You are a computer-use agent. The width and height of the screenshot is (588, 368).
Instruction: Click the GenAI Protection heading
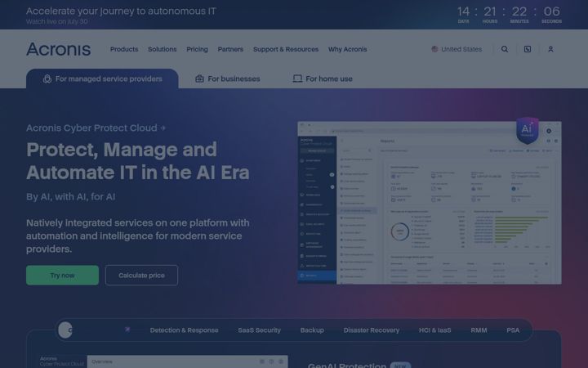click(347, 365)
